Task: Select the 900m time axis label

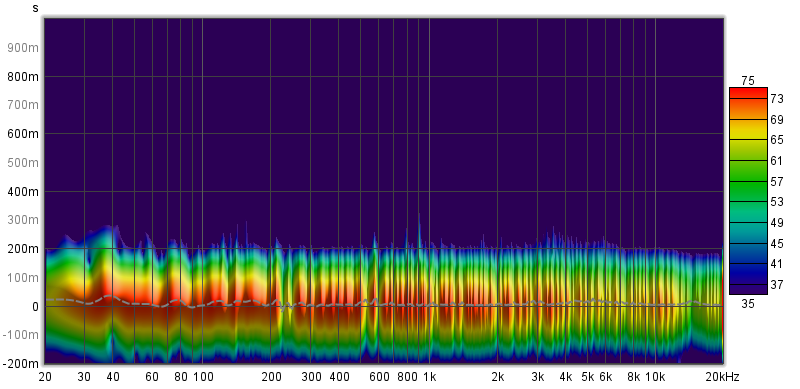Action: pos(22,48)
